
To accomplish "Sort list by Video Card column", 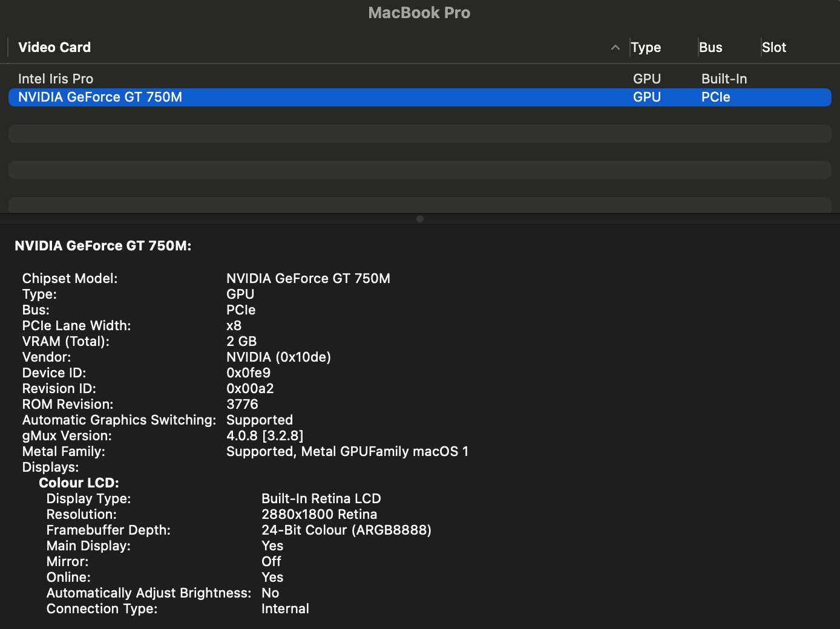I will 54,47.
